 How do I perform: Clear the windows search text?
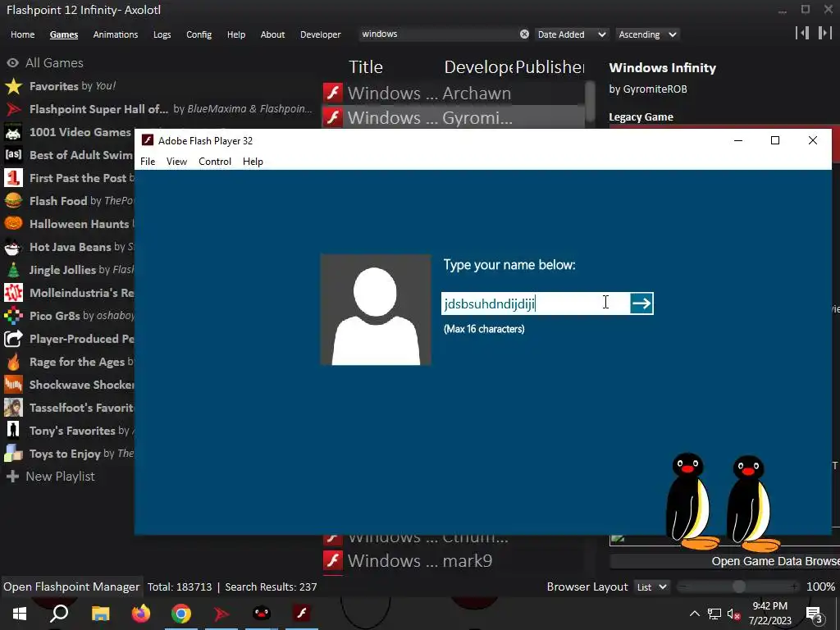524,34
